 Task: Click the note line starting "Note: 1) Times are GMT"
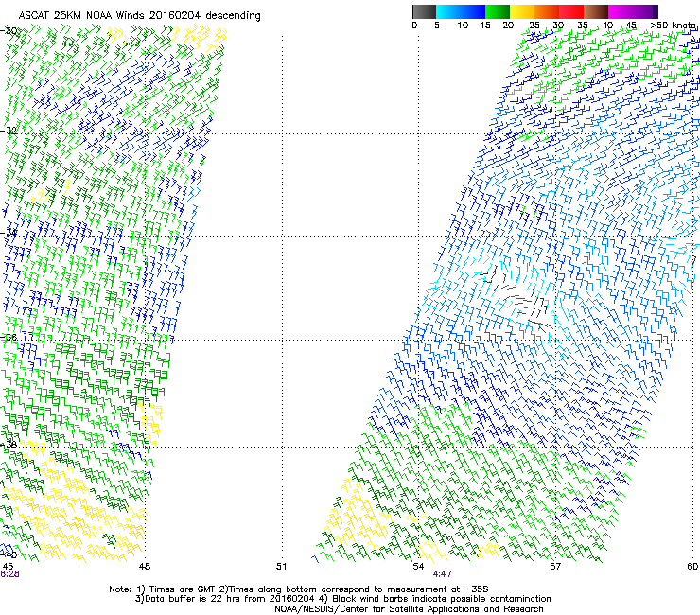pos(299,589)
